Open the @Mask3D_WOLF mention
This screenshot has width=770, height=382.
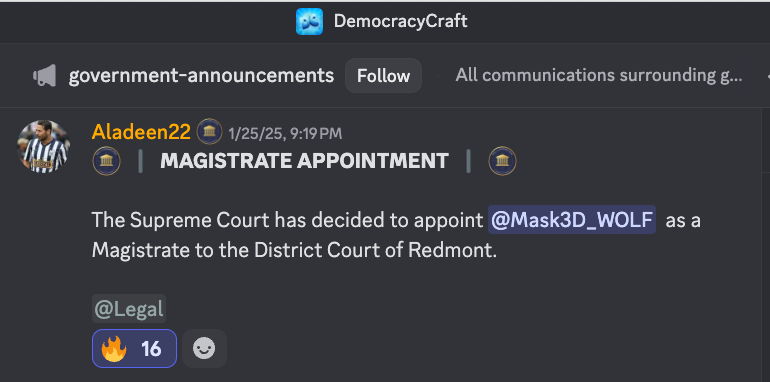[x=572, y=220]
